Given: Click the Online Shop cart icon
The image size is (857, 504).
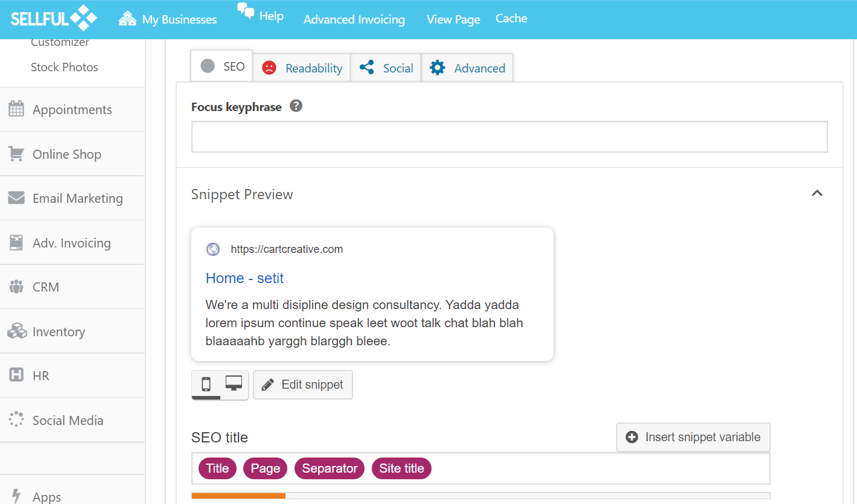Looking at the screenshot, I should (16, 154).
